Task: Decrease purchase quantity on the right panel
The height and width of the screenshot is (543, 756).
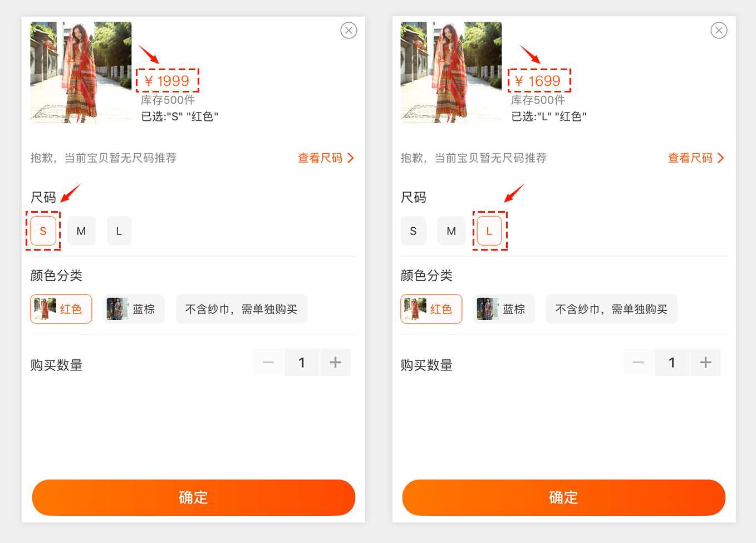Action: click(638, 362)
